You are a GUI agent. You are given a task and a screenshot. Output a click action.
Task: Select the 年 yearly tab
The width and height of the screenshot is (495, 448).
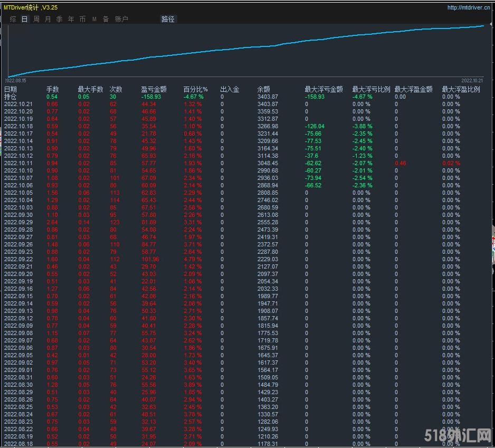[71, 19]
